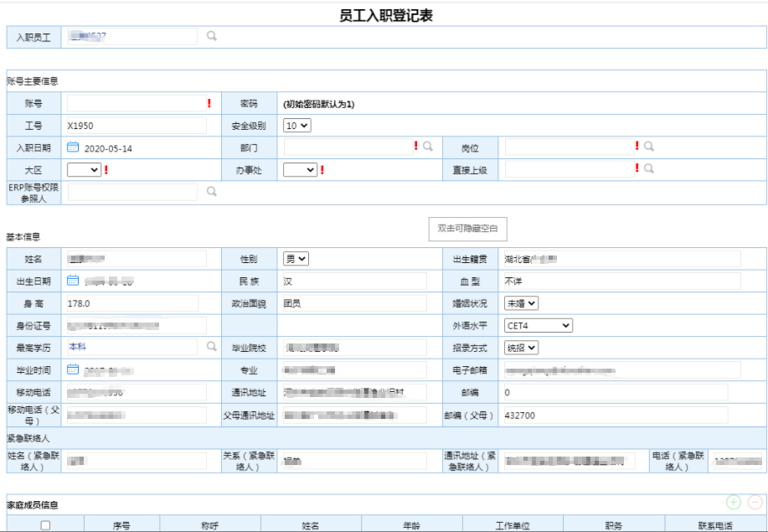
Task: Click the search icon next to 岗位 field
Action: point(649,147)
